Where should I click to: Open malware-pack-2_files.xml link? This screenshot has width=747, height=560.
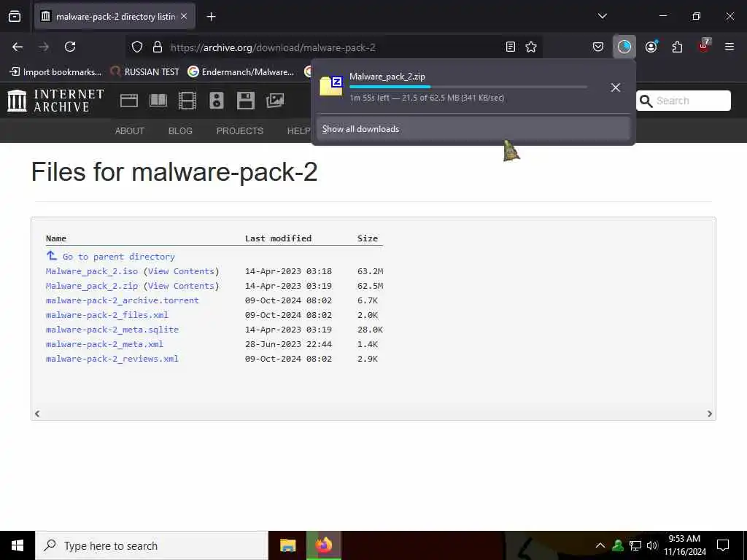click(x=107, y=315)
